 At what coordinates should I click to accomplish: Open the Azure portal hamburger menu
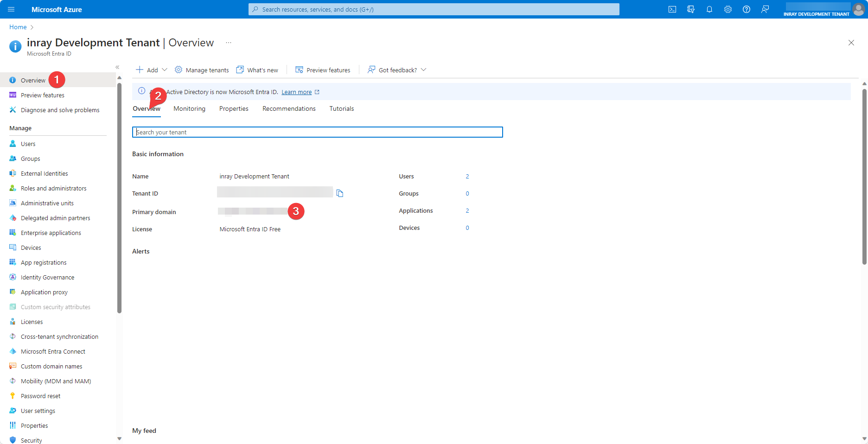(11, 9)
